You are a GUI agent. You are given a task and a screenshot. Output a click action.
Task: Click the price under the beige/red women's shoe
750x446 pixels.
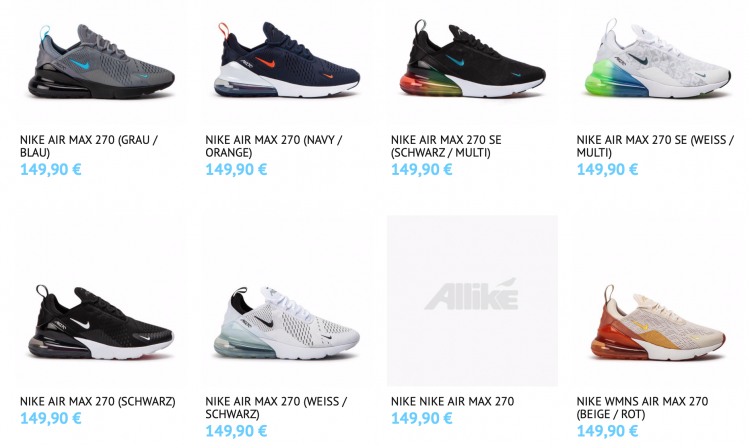(607, 431)
